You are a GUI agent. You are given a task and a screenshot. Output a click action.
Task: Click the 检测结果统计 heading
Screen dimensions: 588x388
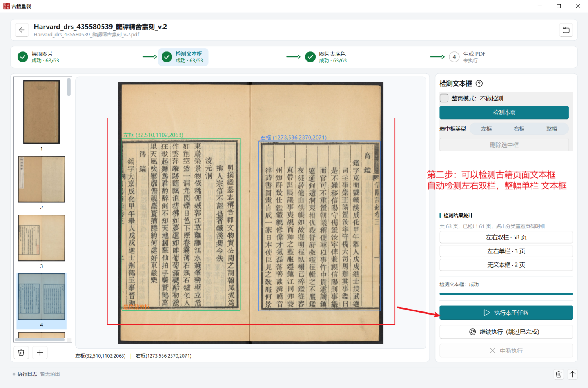pos(458,216)
